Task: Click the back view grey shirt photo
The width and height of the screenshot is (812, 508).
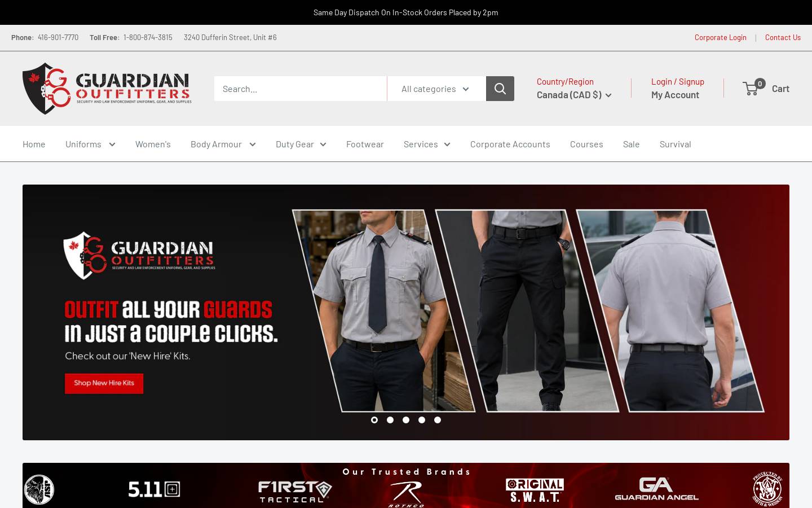Action: pyautogui.click(x=670, y=310)
